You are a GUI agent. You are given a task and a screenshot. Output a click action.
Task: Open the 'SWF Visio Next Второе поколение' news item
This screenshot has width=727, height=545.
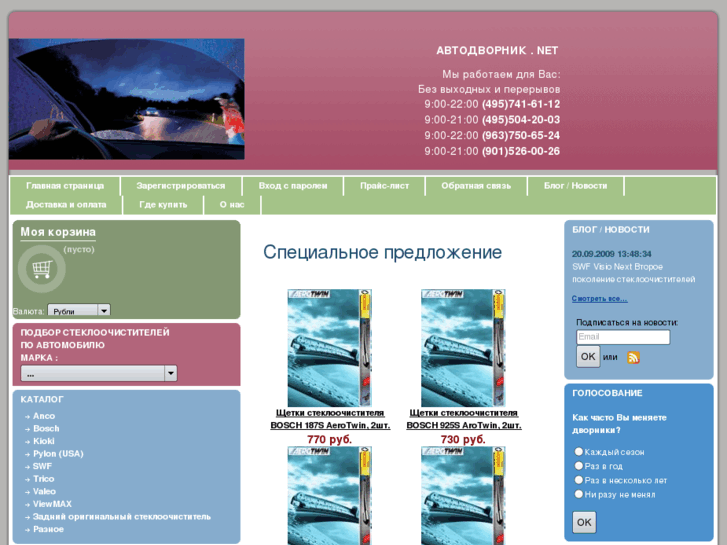(x=633, y=273)
